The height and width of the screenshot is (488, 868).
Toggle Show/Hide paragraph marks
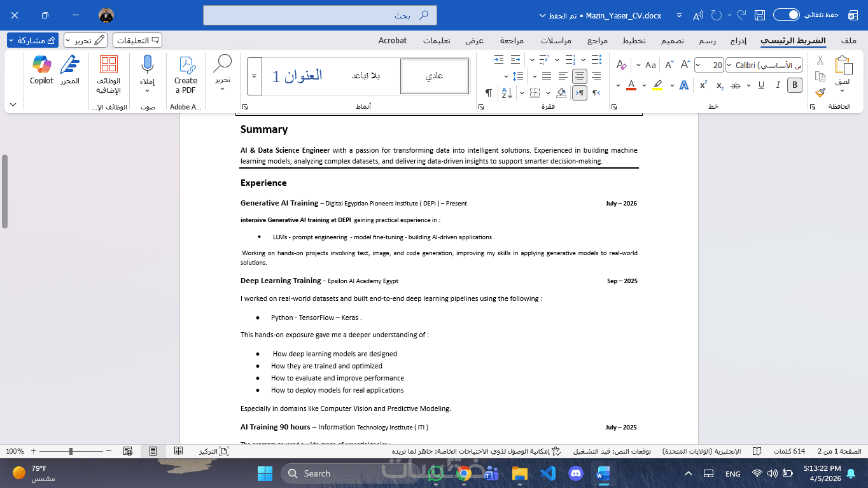click(x=489, y=93)
